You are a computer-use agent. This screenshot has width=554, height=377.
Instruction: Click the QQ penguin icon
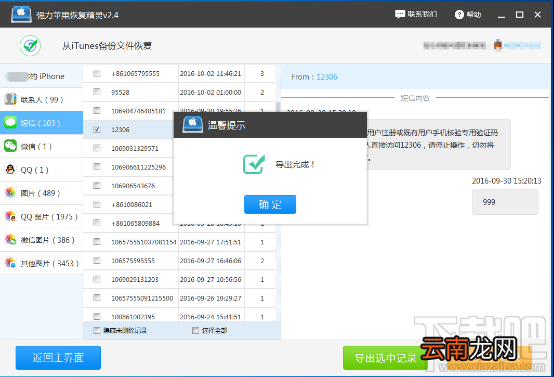pos(10,169)
